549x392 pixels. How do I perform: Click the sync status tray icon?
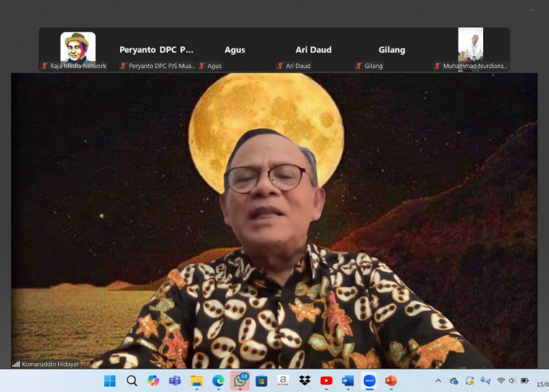point(470,381)
